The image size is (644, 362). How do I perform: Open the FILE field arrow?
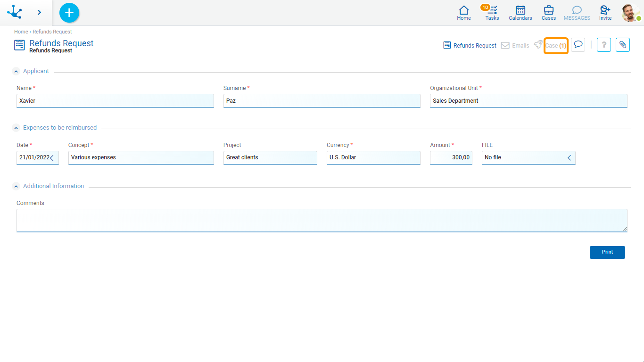point(569,158)
